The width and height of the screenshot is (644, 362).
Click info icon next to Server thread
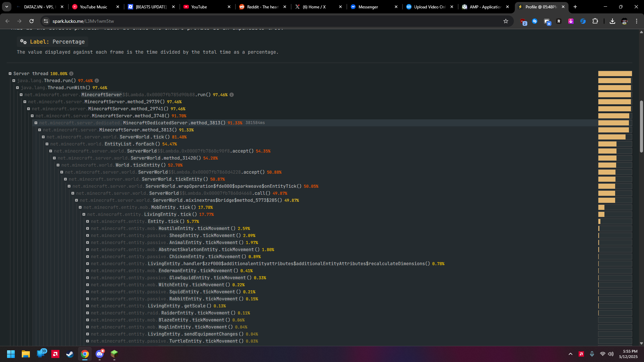(x=71, y=74)
